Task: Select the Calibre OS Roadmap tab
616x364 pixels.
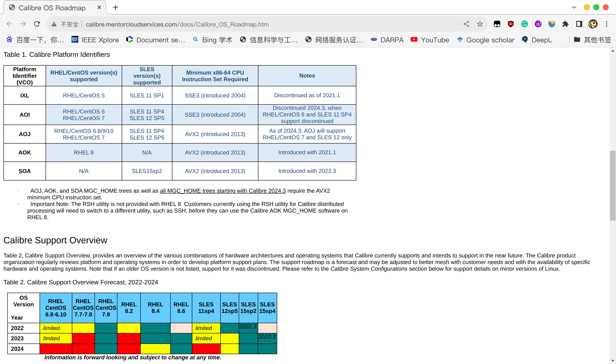Action: click(x=52, y=8)
